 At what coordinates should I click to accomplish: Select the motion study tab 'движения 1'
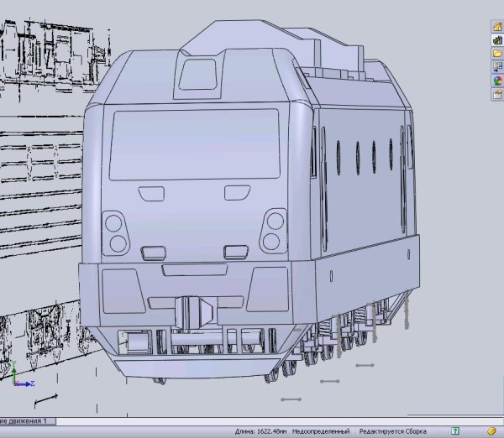28,421
